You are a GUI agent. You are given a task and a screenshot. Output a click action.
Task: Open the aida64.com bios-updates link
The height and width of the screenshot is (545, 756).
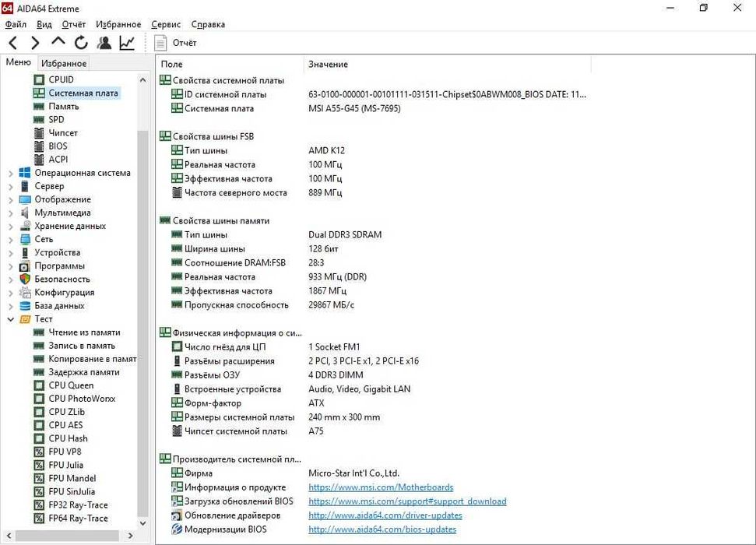tap(382, 529)
